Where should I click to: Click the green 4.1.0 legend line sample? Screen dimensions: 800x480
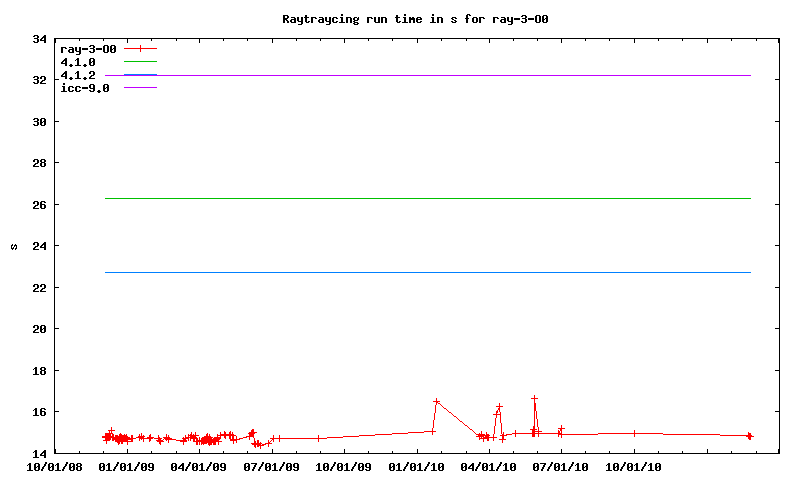coord(141,62)
